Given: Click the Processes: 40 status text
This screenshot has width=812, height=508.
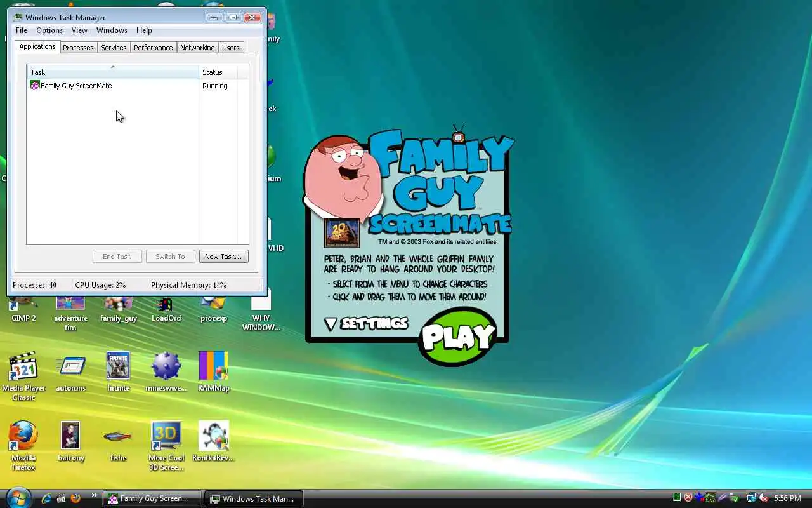Looking at the screenshot, I should click(x=34, y=285).
